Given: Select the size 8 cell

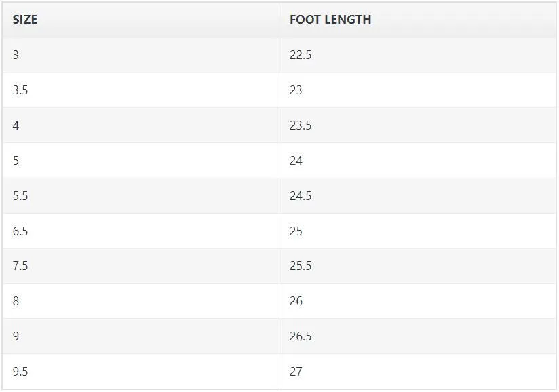Looking at the screenshot, I should (141, 301).
